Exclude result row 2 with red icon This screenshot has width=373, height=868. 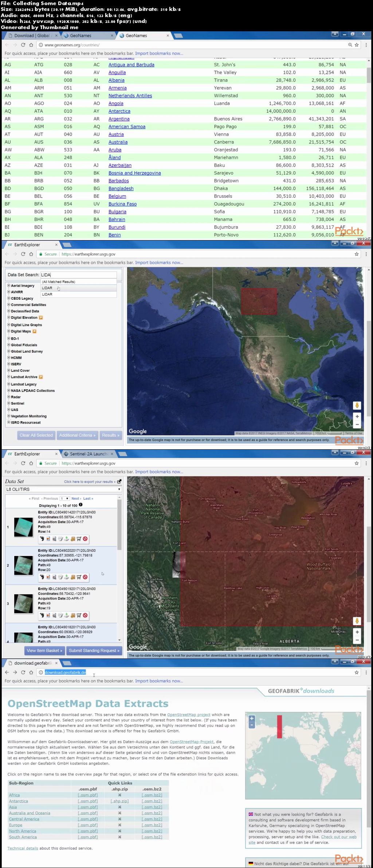[85, 577]
